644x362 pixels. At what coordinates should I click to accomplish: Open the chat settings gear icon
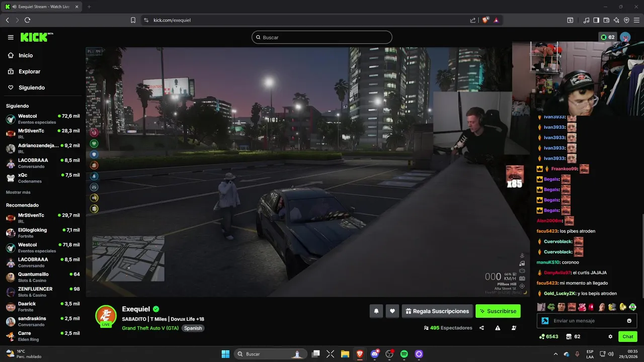610,336
